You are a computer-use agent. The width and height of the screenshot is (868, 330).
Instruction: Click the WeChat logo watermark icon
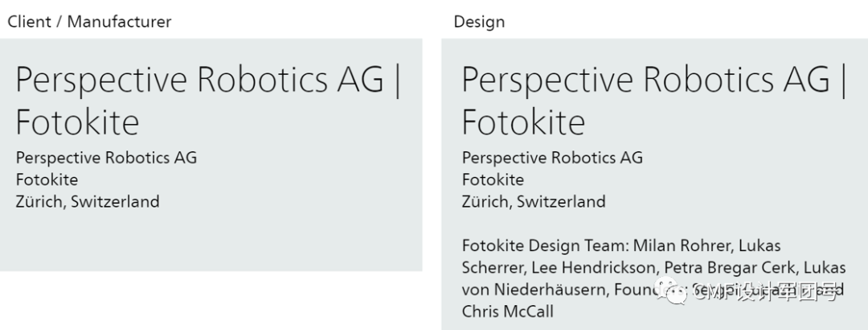[672, 292]
